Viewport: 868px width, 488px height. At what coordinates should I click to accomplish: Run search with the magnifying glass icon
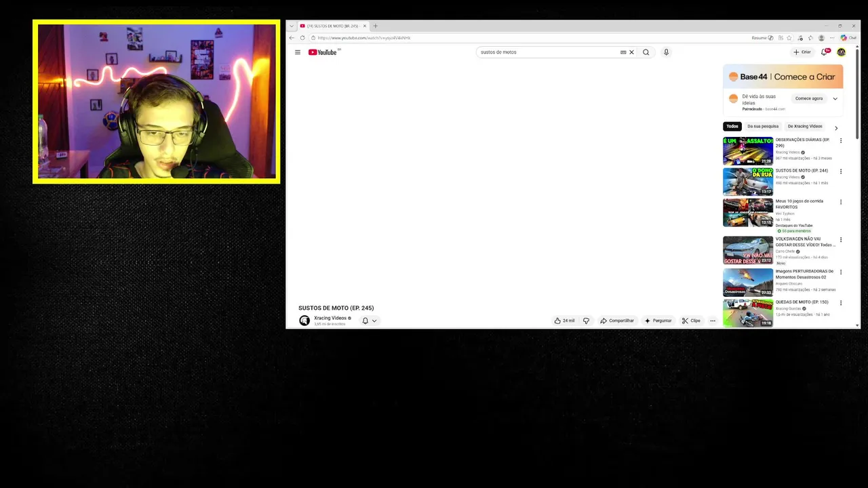click(x=646, y=52)
